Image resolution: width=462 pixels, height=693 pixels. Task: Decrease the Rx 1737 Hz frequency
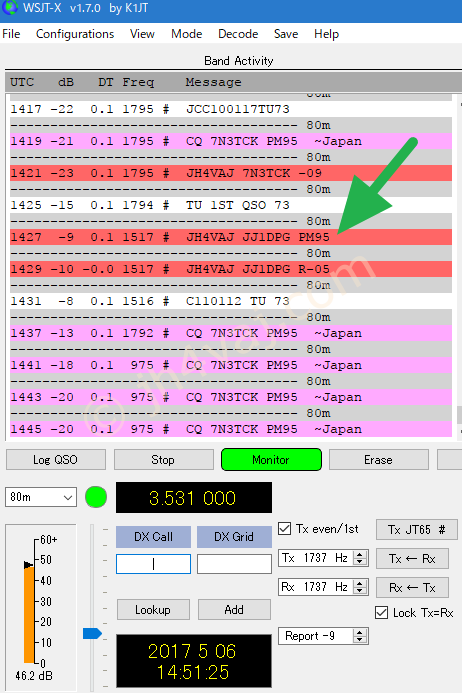[x=360, y=590]
